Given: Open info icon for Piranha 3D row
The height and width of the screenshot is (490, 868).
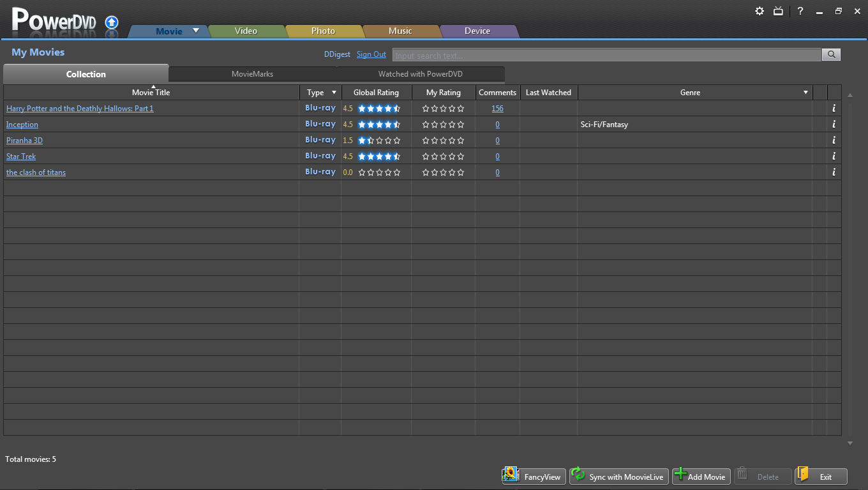Looking at the screenshot, I should coord(834,141).
